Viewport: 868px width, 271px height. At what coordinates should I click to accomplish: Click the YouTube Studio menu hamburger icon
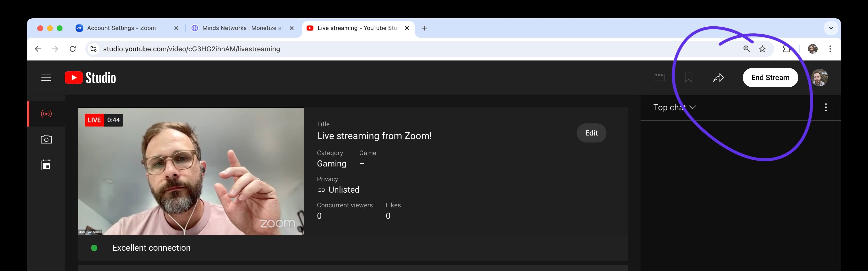click(x=46, y=77)
